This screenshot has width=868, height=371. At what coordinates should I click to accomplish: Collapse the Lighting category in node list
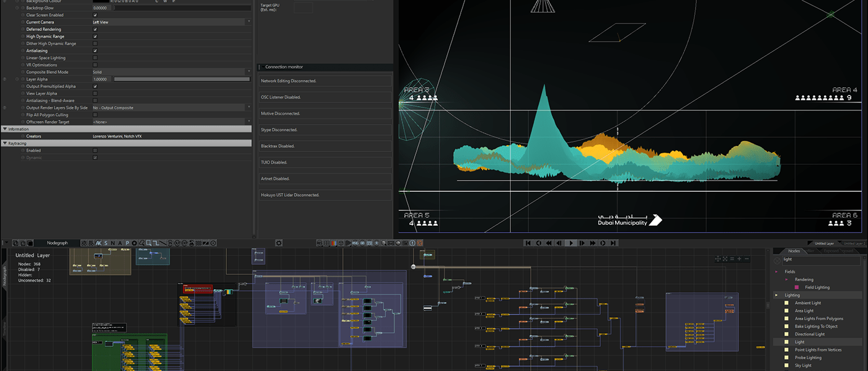(x=777, y=295)
